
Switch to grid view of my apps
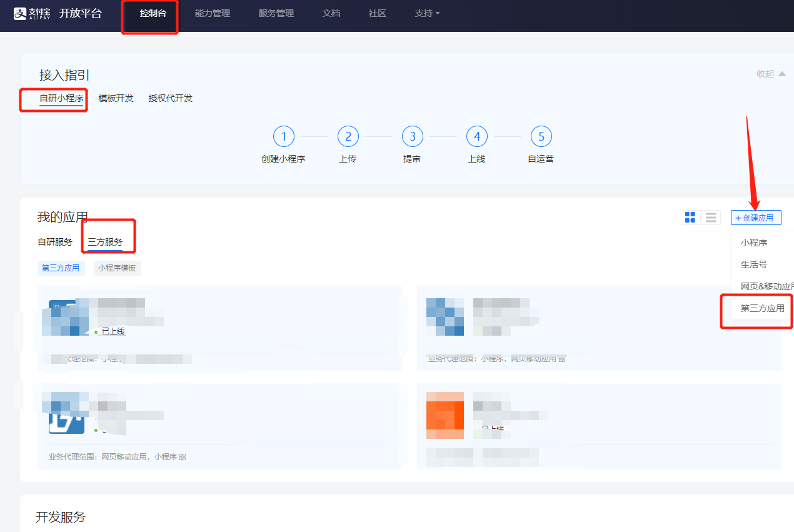[690, 218]
